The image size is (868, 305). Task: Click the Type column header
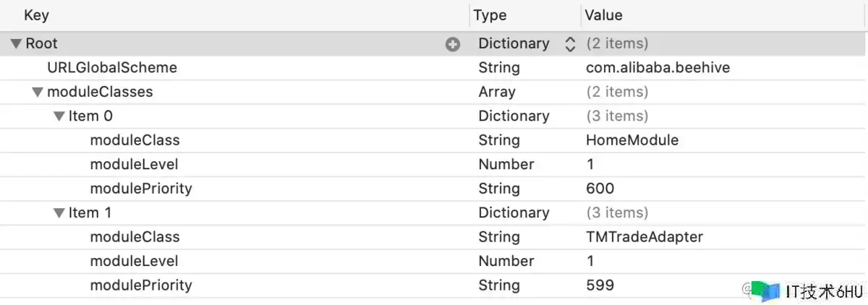[x=490, y=15]
